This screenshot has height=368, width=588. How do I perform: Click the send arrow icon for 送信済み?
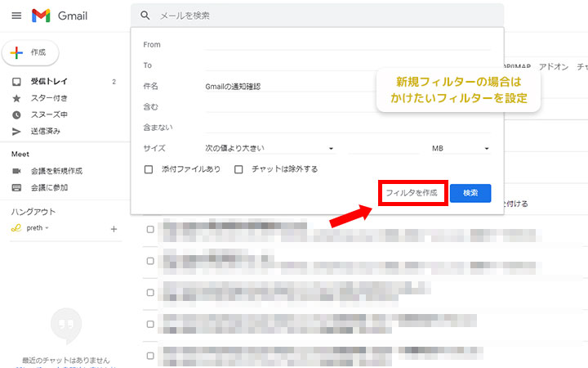coord(16,132)
